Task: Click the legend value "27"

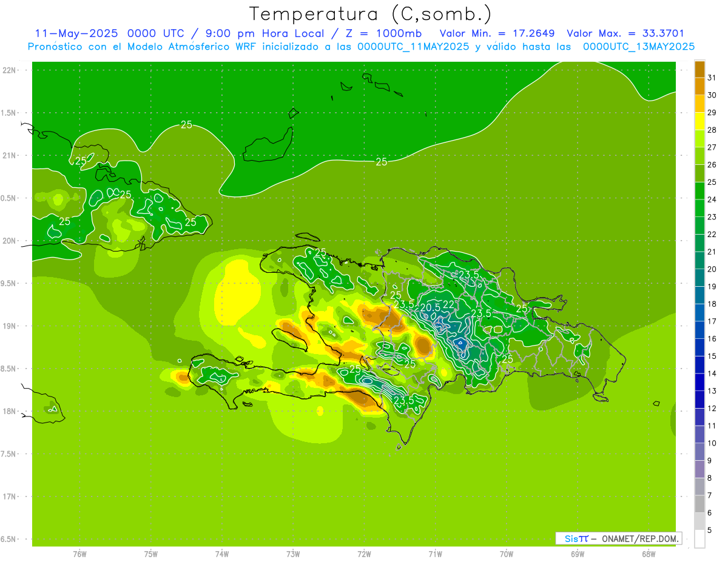Action: point(712,147)
